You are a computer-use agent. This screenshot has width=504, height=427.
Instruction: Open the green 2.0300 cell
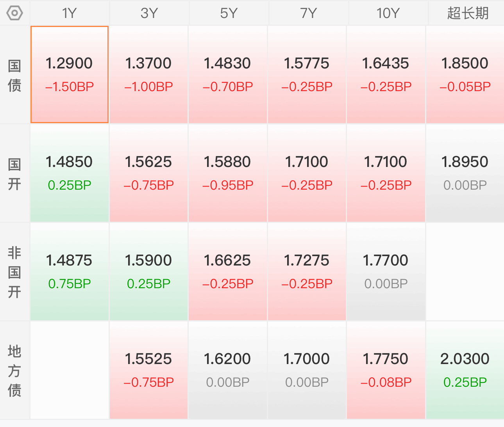pos(465,370)
